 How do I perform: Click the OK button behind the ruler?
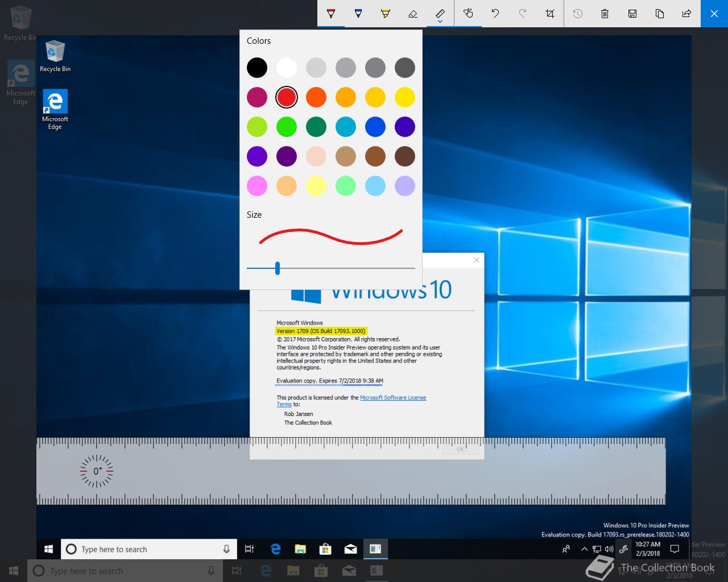[x=461, y=449]
